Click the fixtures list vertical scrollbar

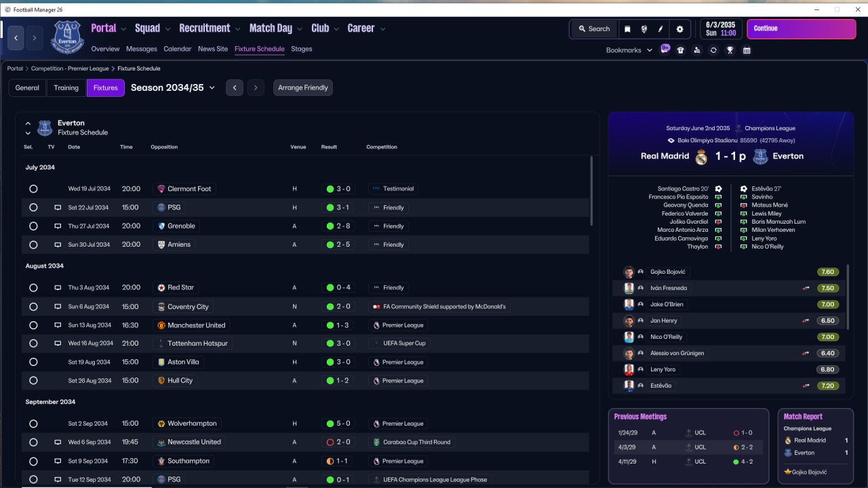(x=592, y=191)
